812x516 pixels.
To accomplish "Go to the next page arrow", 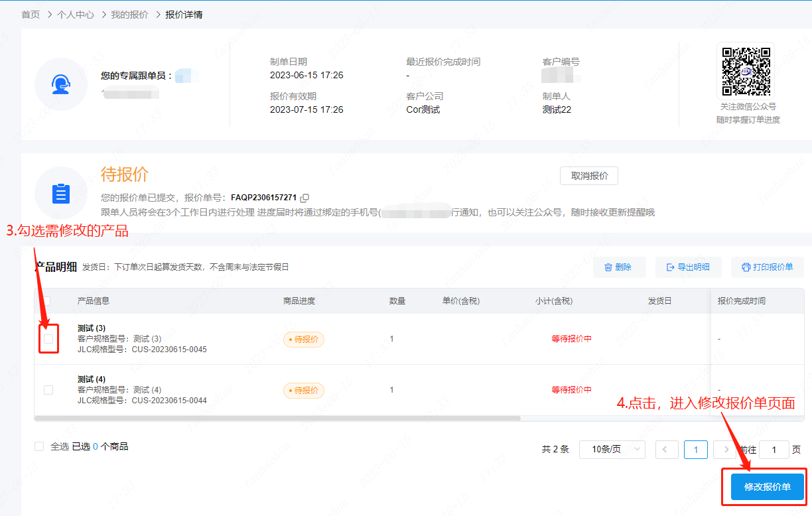I will [724, 450].
